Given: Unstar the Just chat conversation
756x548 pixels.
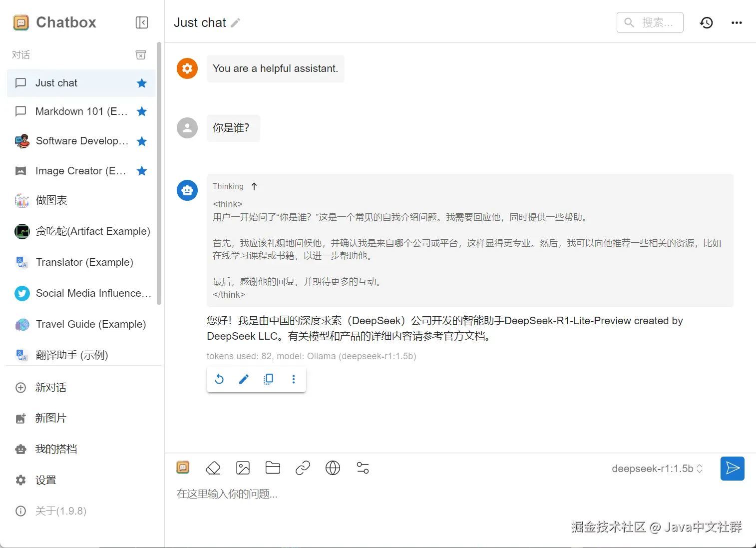Looking at the screenshot, I should (142, 83).
